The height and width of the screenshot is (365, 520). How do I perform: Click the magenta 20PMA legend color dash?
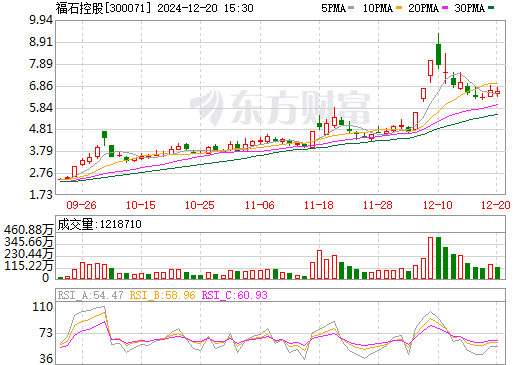(x=445, y=8)
